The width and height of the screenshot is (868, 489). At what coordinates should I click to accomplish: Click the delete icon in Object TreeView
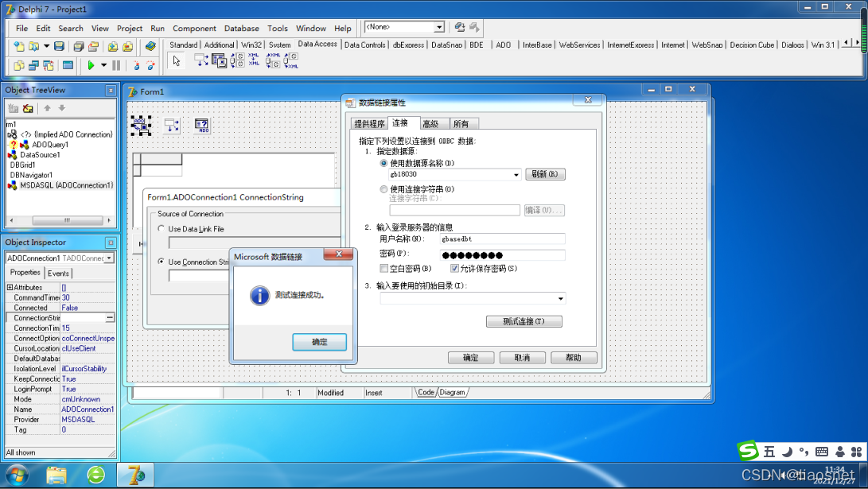coord(28,108)
